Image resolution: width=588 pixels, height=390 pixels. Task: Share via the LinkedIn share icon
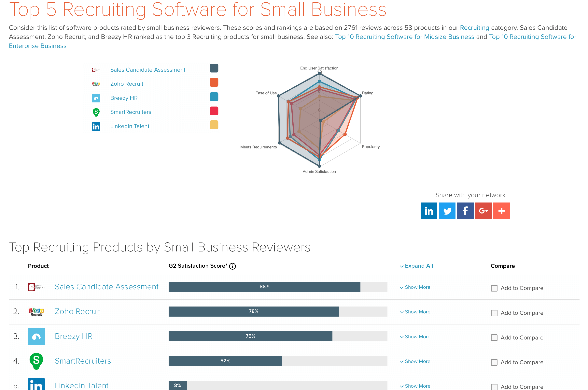click(429, 211)
